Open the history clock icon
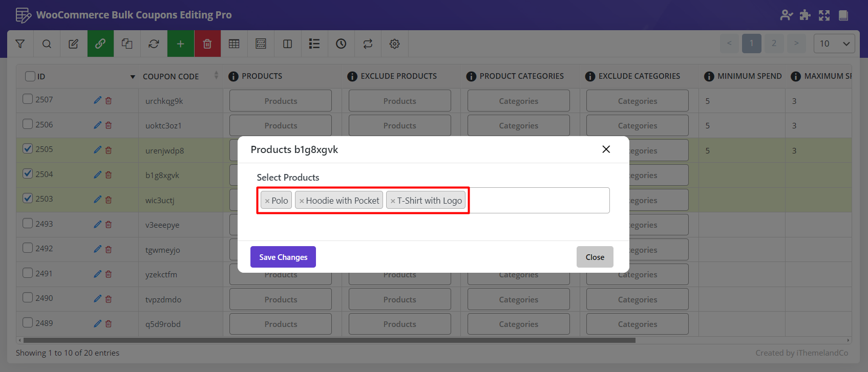The height and width of the screenshot is (372, 868). tap(341, 44)
